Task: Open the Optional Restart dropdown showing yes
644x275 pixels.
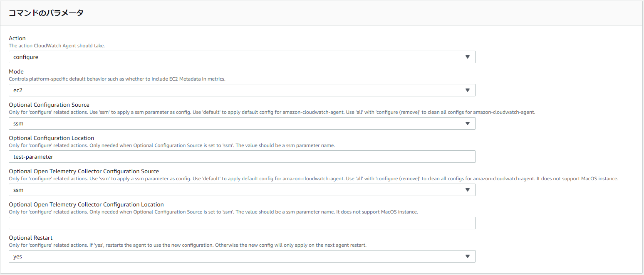Action: click(242, 256)
